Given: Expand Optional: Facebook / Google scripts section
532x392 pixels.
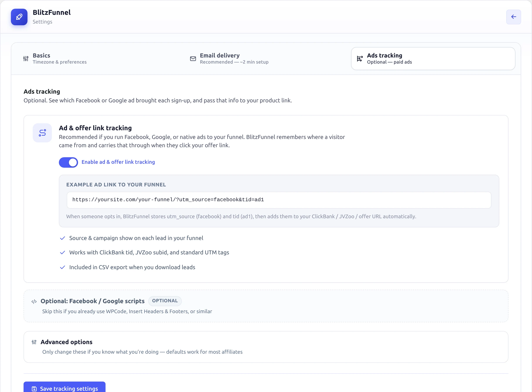Looking at the screenshot, I should click(x=266, y=306).
